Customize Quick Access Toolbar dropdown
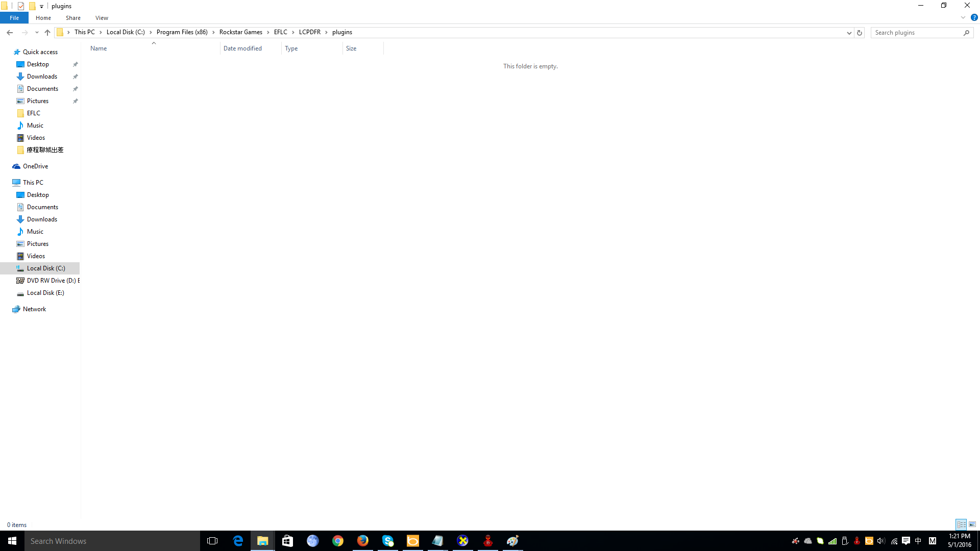980x551 pixels. click(42, 6)
